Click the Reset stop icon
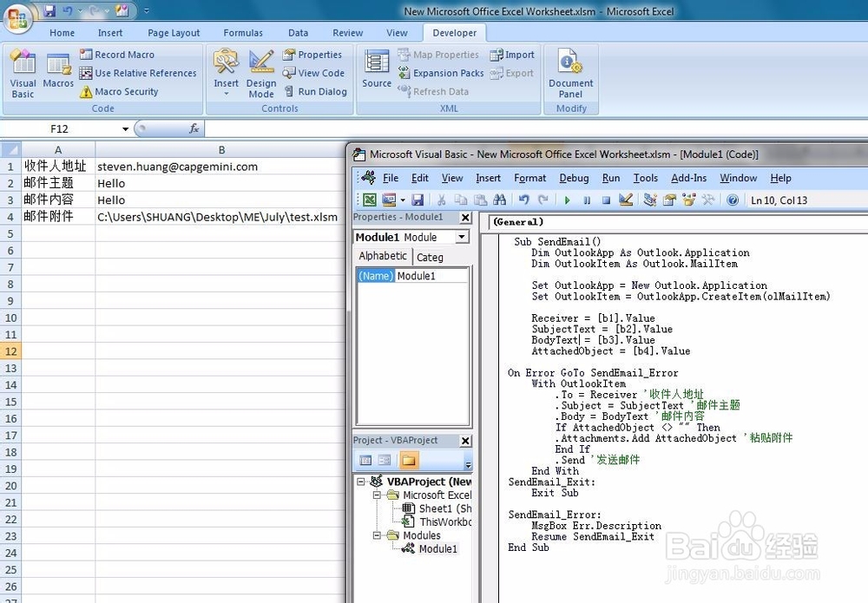 tap(606, 200)
